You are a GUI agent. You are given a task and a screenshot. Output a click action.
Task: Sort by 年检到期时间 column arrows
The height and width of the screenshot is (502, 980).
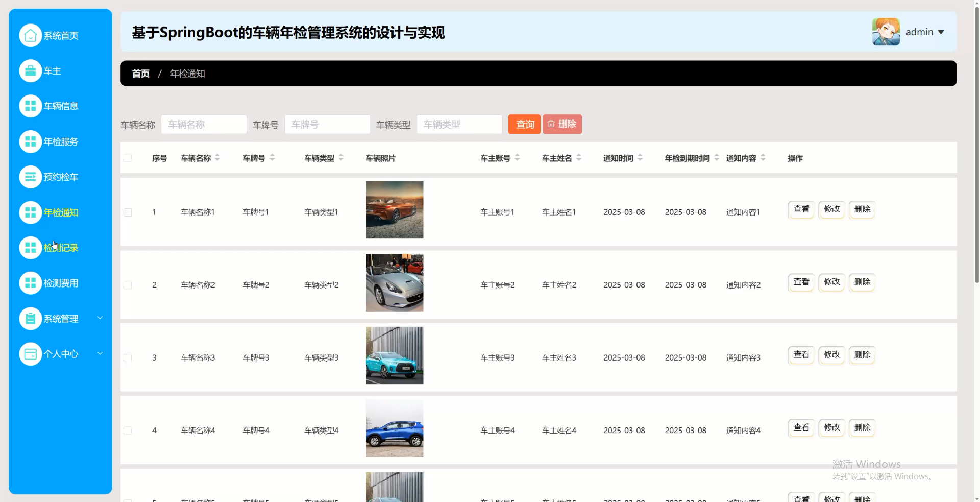[x=717, y=158]
